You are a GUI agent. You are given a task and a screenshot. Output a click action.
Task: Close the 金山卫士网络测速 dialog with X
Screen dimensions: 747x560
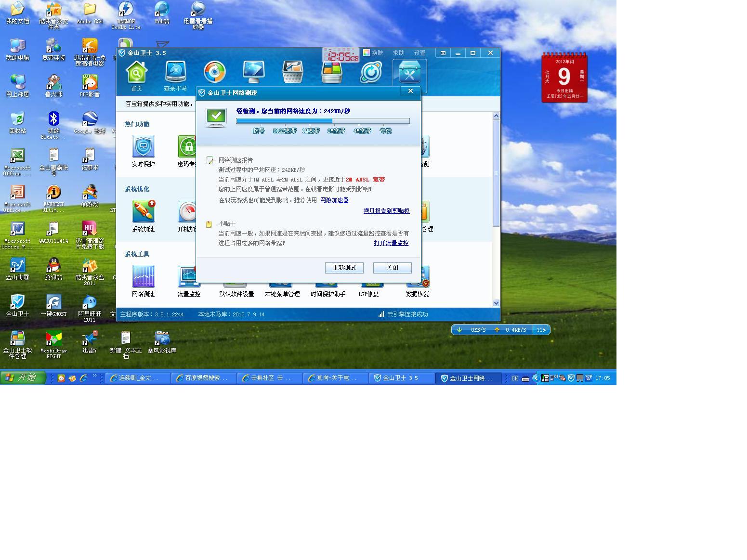point(410,91)
